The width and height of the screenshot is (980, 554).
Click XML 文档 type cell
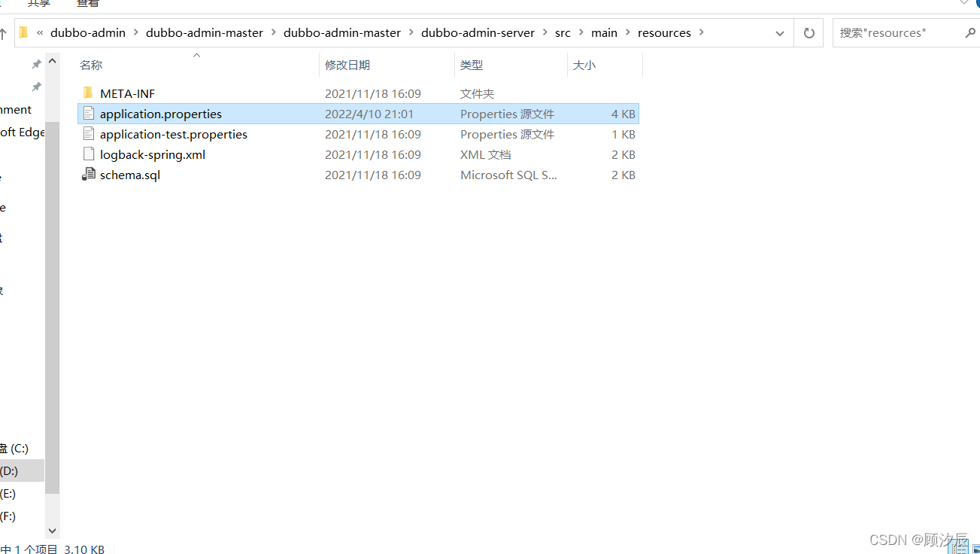pos(485,154)
